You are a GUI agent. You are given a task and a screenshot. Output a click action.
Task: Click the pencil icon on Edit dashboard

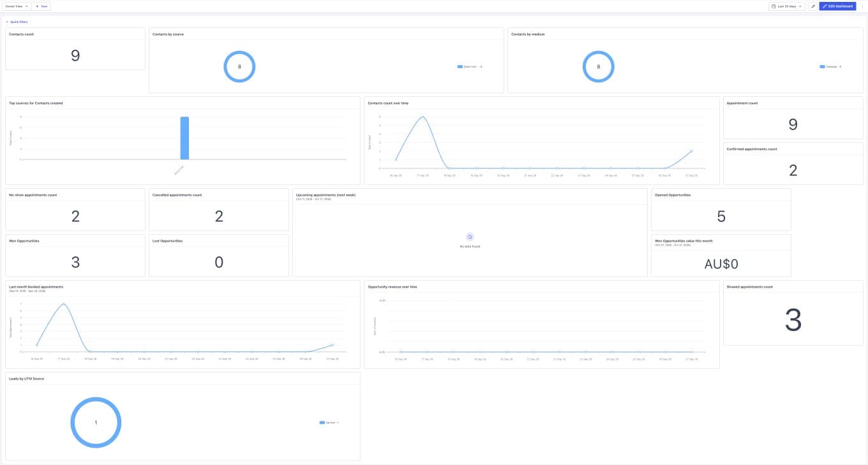pyautogui.click(x=825, y=6)
